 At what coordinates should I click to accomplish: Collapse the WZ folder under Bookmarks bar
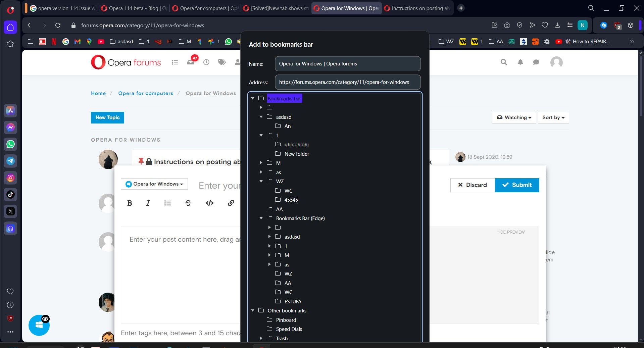tap(261, 181)
